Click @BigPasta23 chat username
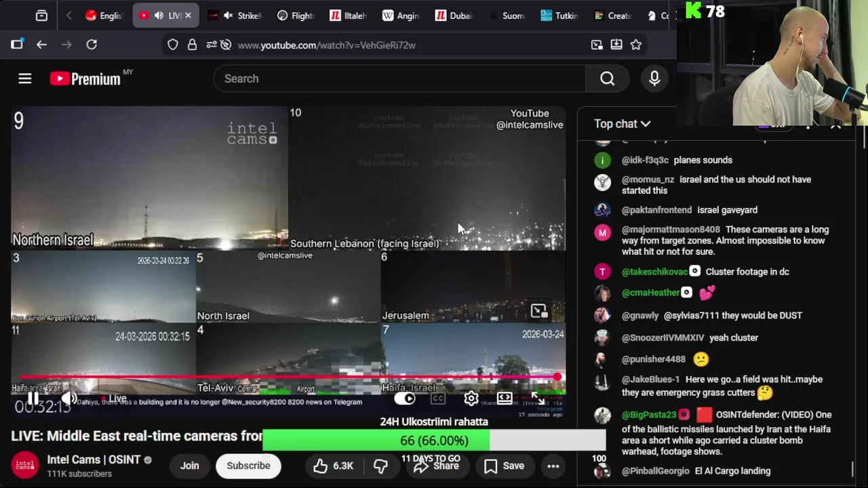 pyautogui.click(x=649, y=415)
